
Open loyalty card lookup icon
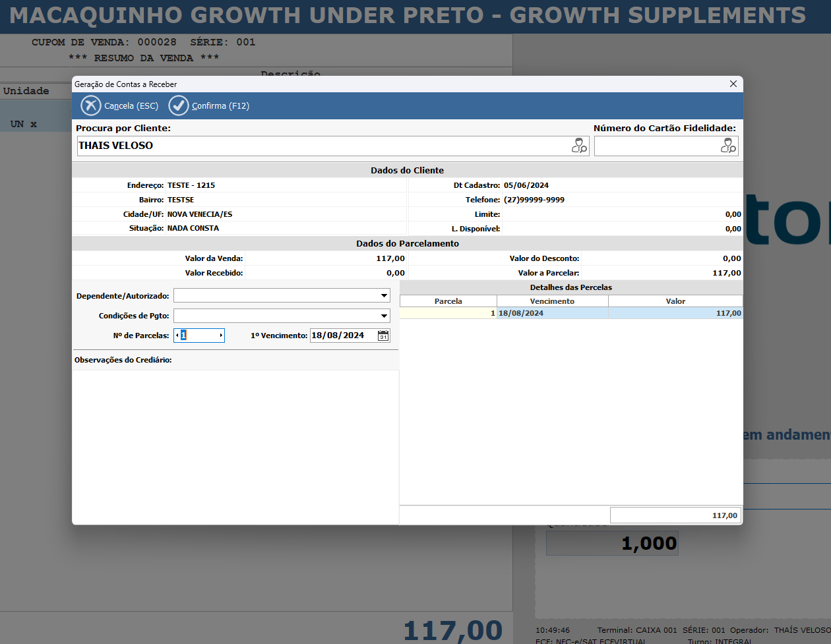coord(728,146)
